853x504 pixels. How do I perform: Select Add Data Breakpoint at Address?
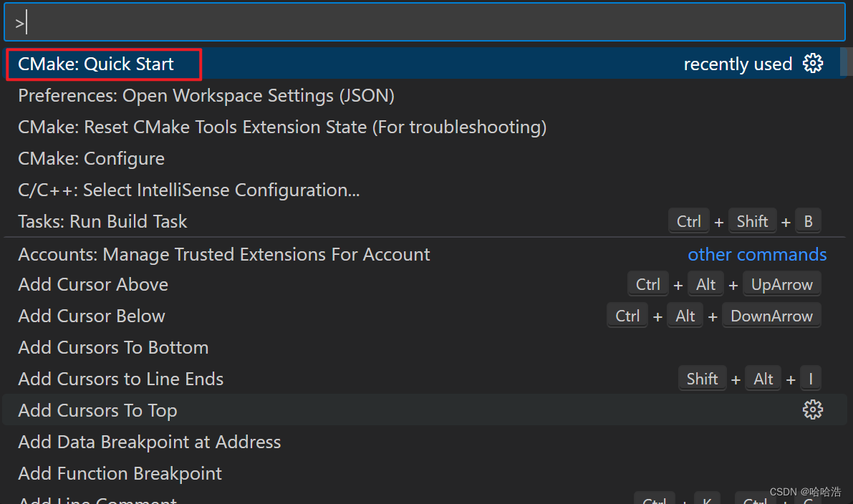149,442
